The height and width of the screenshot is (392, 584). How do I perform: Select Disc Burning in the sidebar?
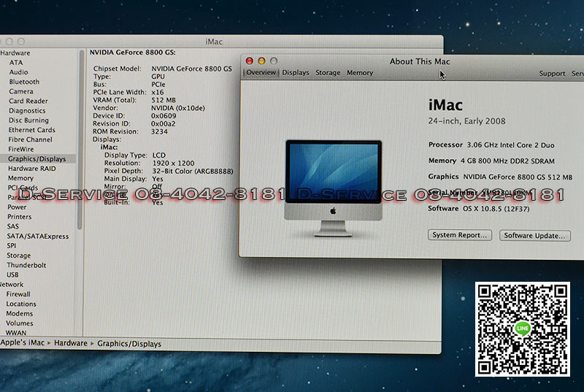28,120
